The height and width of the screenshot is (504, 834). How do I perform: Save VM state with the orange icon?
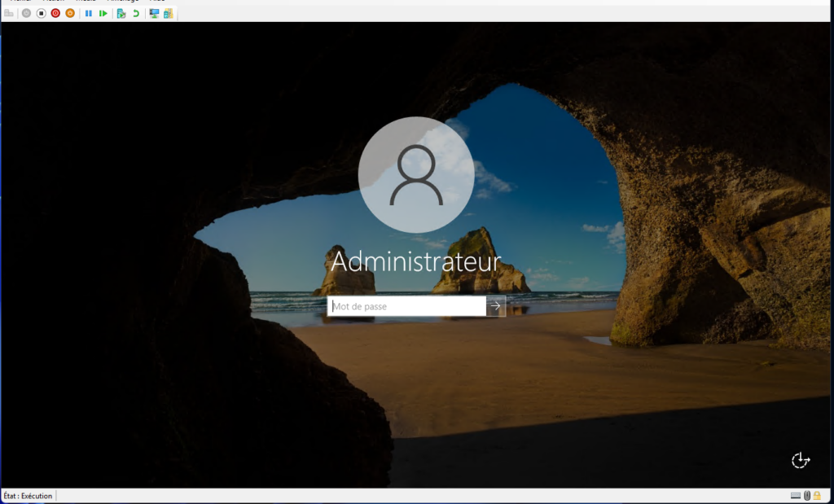[x=69, y=13]
